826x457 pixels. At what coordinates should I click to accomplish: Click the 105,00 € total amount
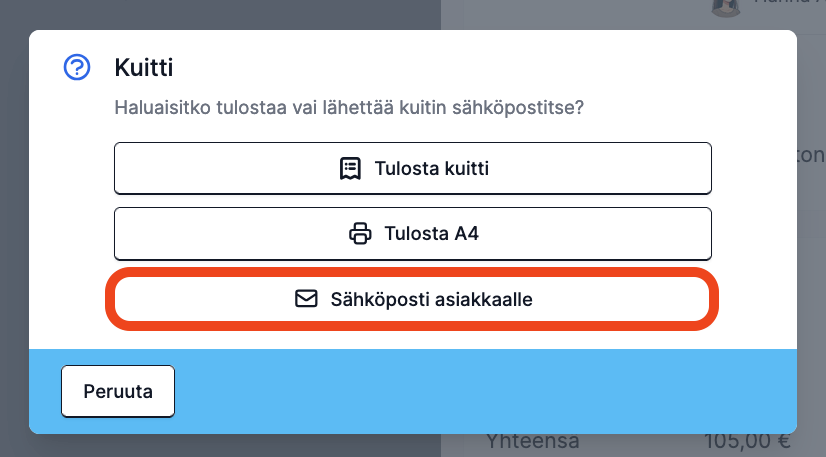748,442
